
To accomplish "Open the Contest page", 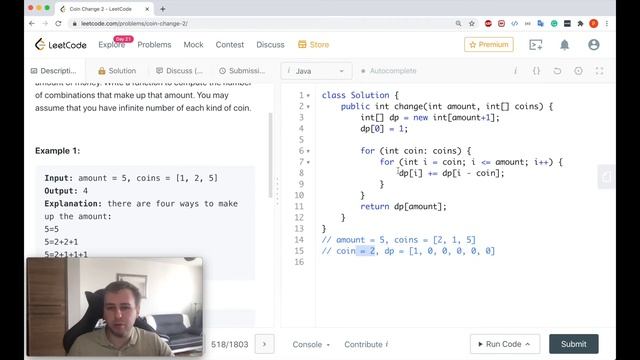I will (x=230, y=45).
